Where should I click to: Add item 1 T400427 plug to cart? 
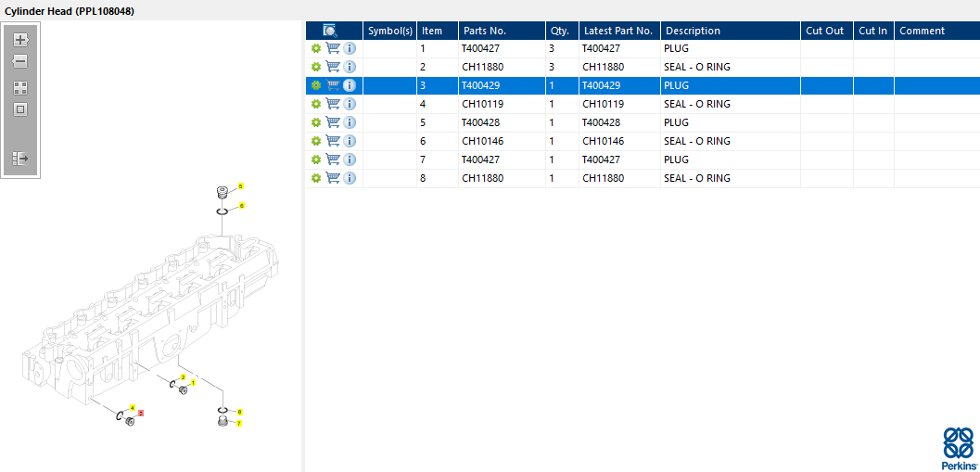(x=333, y=48)
